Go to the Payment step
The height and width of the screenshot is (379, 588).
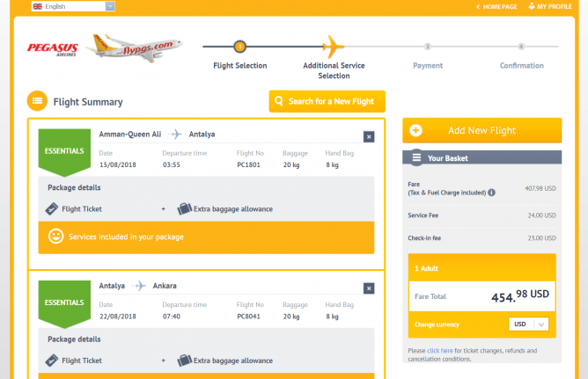point(428,47)
